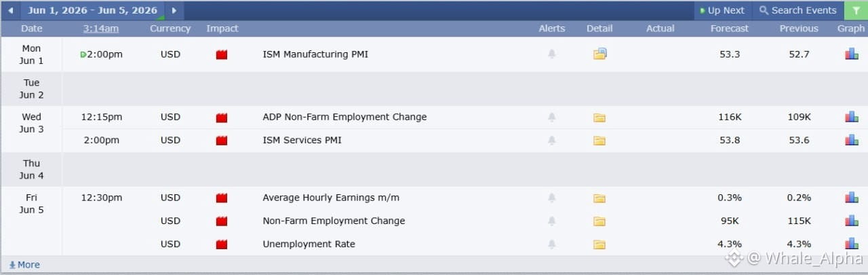Image resolution: width=868 pixels, height=275 pixels.
Task: Open Search Events
Action: coord(797,10)
